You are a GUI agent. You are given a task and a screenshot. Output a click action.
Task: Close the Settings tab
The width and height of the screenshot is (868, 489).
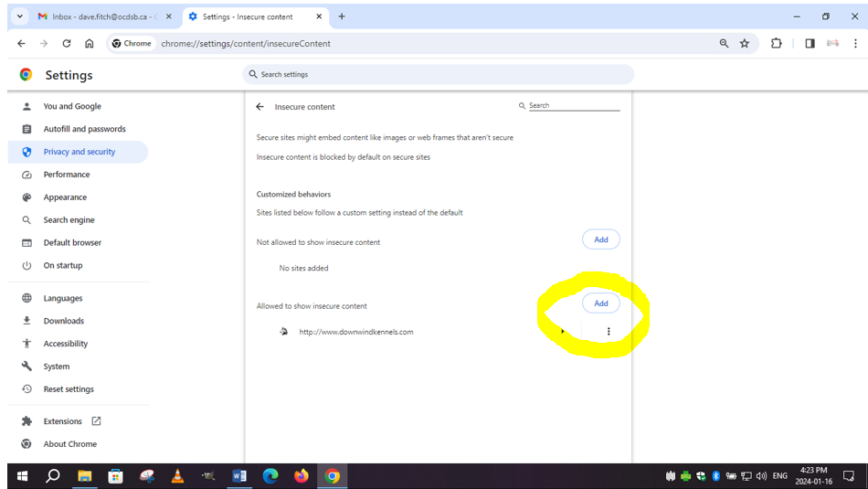(x=319, y=16)
